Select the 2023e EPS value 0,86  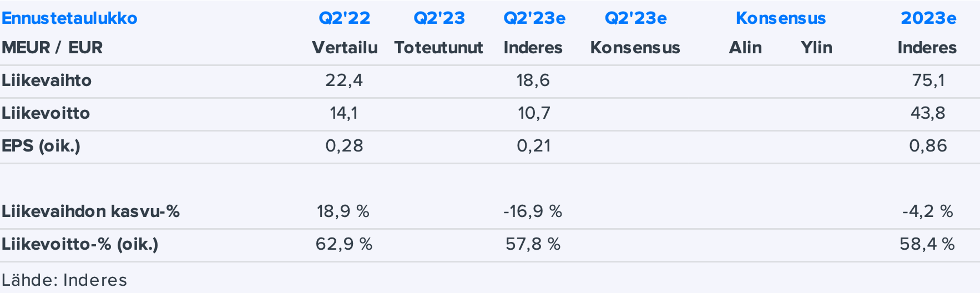coord(928,146)
